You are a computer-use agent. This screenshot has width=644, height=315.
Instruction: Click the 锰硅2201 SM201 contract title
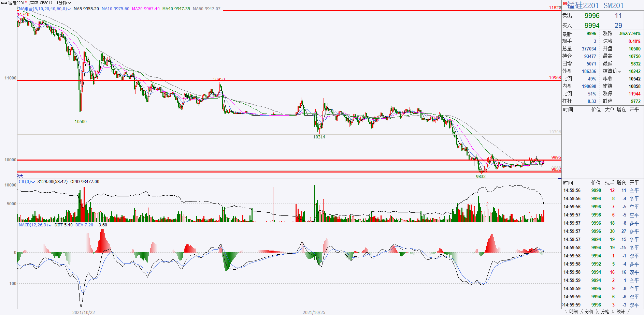point(595,5)
